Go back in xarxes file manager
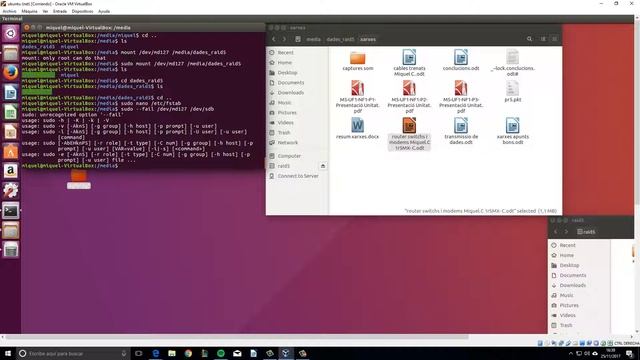Screen dimensions: 640x360 274,39
